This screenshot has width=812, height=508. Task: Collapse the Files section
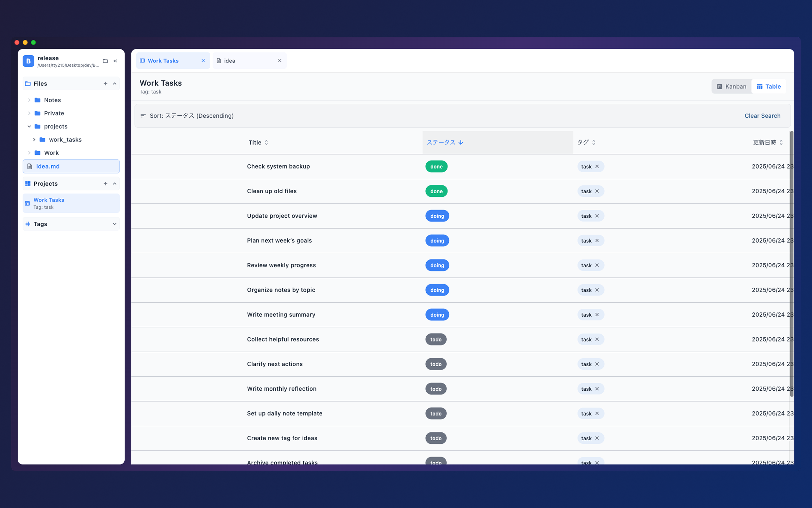coord(114,84)
